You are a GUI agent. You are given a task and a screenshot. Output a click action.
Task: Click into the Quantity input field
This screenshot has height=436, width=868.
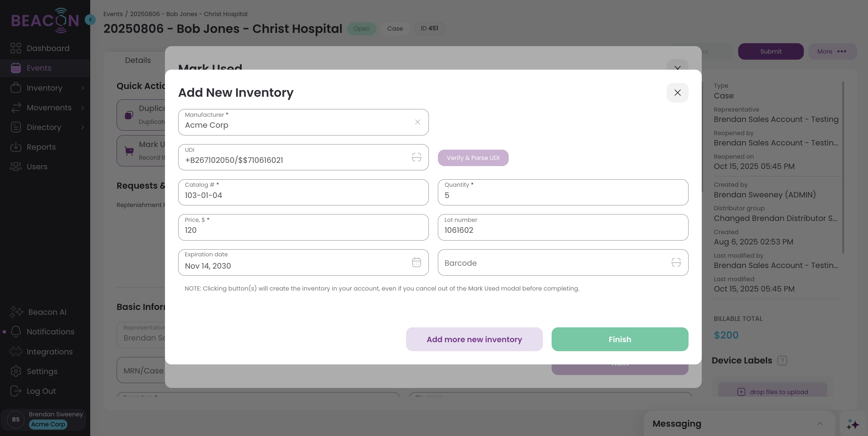(563, 195)
